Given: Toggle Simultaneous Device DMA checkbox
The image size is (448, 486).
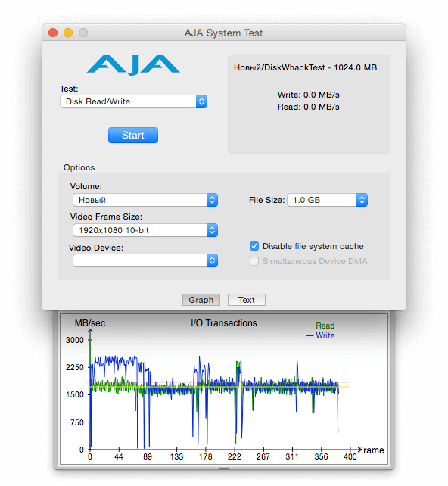Looking at the screenshot, I should coord(254,261).
